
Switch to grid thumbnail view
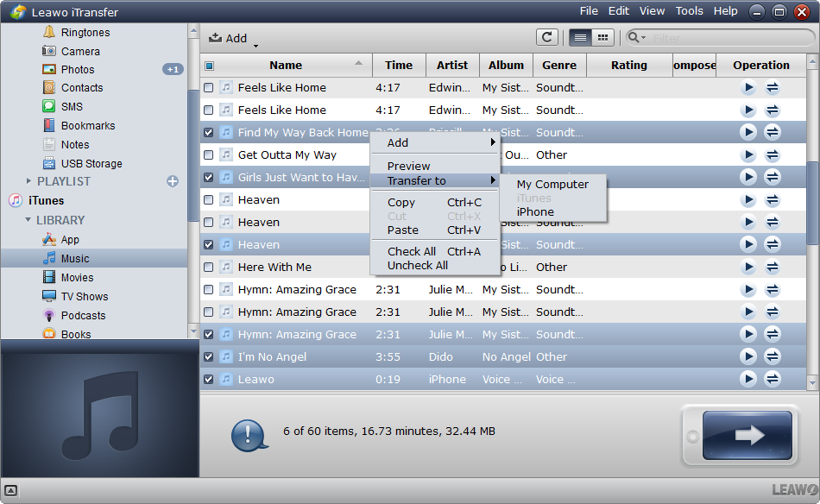point(602,37)
